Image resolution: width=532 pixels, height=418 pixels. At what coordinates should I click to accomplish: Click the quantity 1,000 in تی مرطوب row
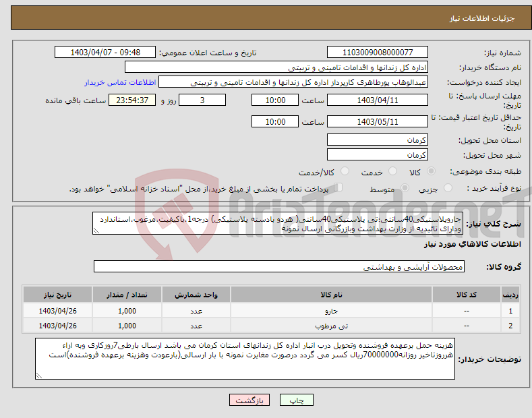point(127,326)
